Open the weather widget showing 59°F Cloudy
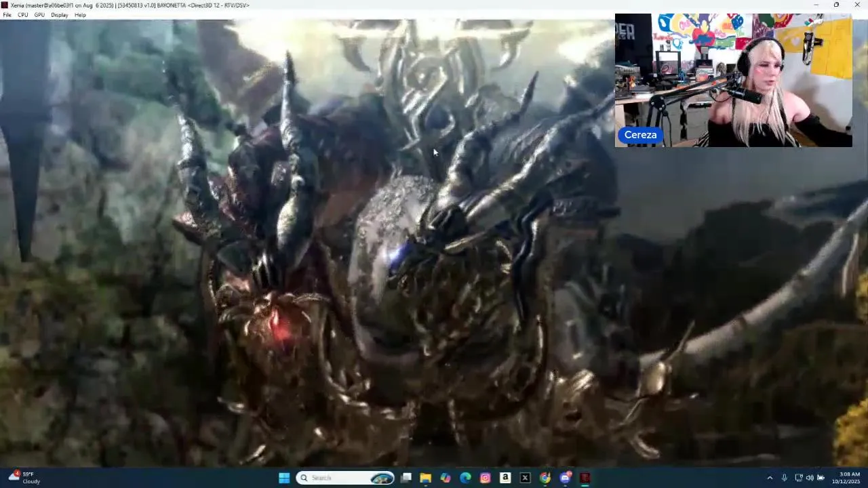This screenshot has height=488, width=868. coord(24,478)
